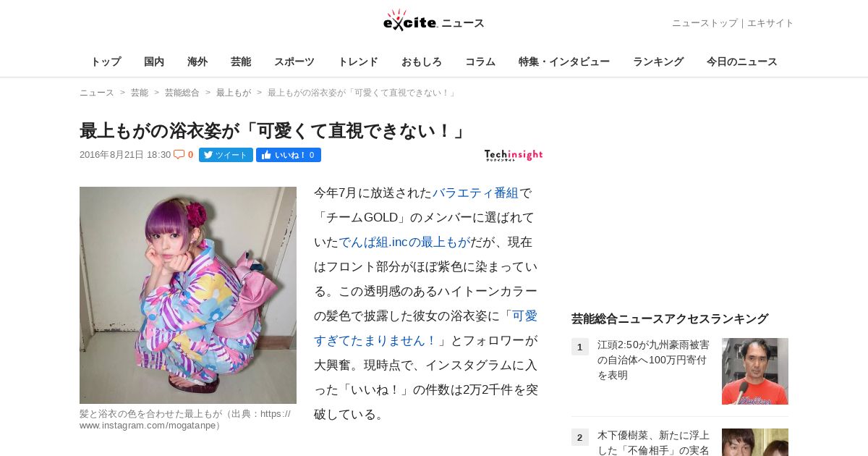Open the エキサイト header link
The height and width of the screenshot is (456, 868).
(770, 23)
